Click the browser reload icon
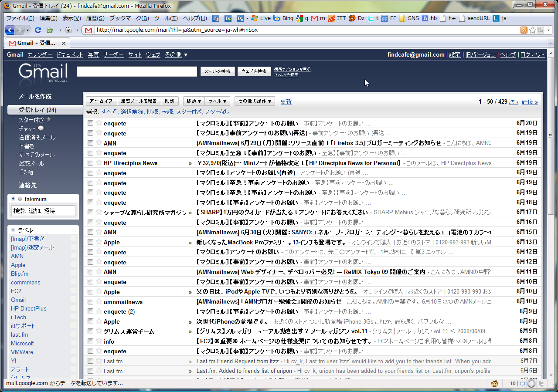 point(38,30)
